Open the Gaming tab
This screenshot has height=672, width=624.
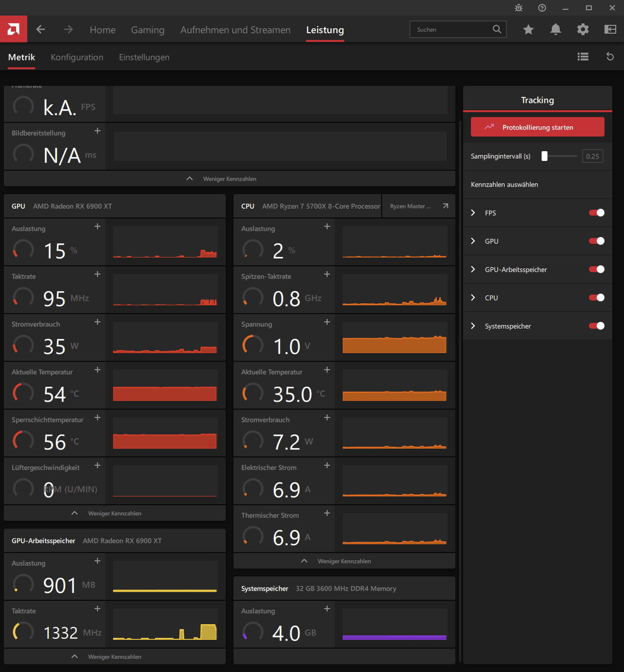pyautogui.click(x=148, y=30)
